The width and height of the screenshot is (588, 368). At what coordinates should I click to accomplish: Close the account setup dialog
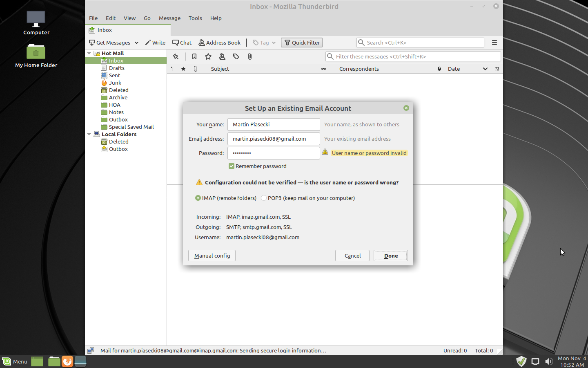point(406,108)
